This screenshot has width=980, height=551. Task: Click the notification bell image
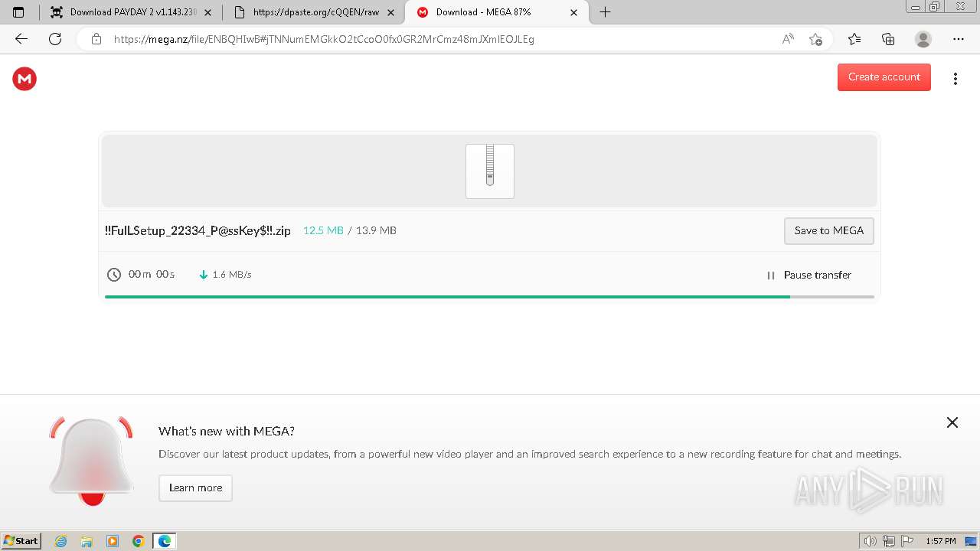(91, 461)
